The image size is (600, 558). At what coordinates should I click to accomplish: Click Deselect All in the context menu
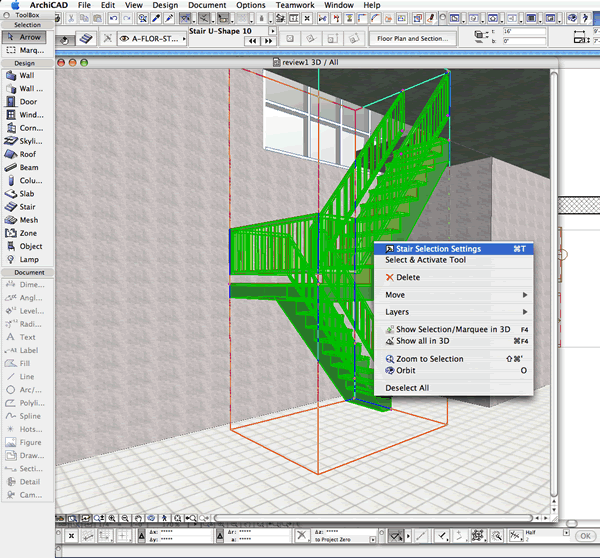[x=407, y=388]
